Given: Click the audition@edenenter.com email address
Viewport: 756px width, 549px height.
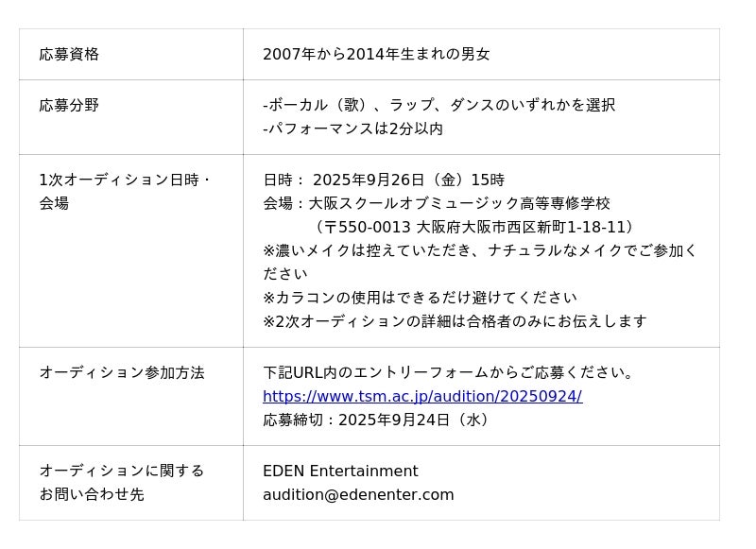Looking at the screenshot, I should (358, 495).
